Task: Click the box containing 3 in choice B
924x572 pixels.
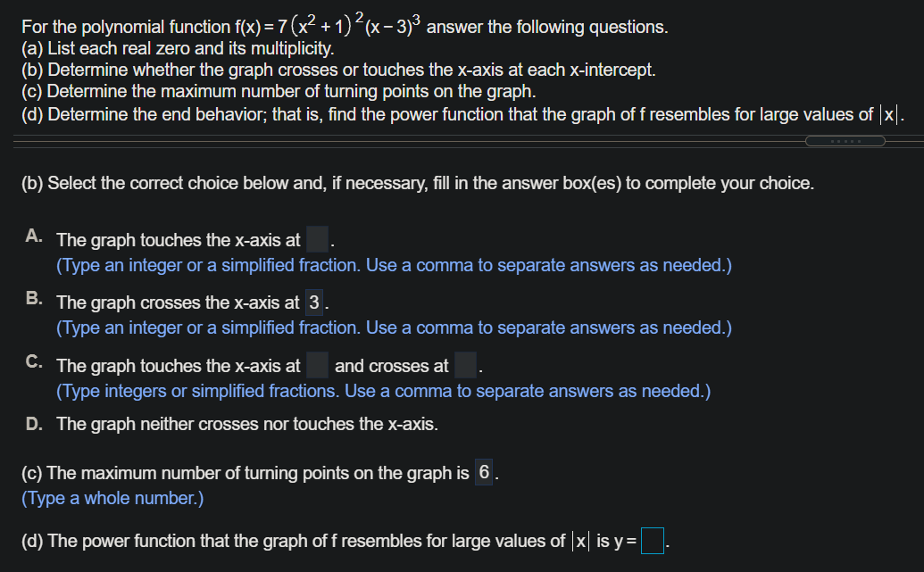Action: click(x=316, y=303)
